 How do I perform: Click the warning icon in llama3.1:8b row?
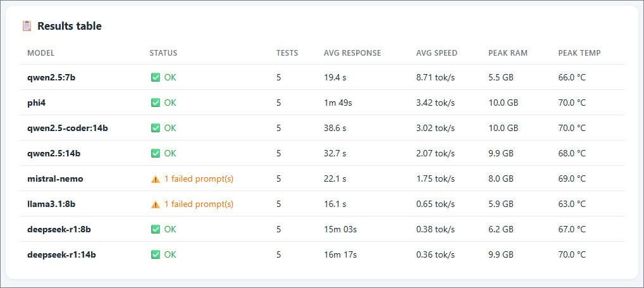[x=155, y=204]
